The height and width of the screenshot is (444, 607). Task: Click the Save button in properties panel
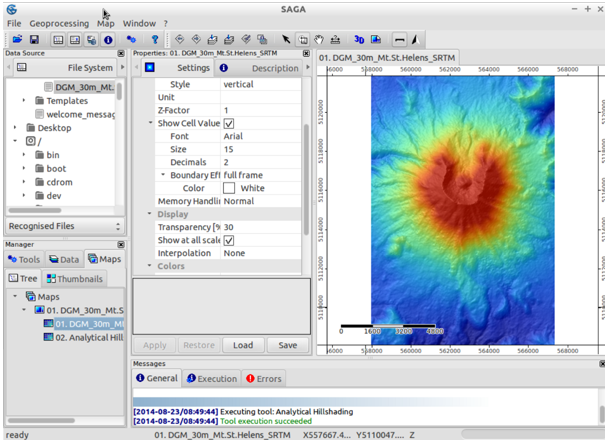click(x=288, y=345)
